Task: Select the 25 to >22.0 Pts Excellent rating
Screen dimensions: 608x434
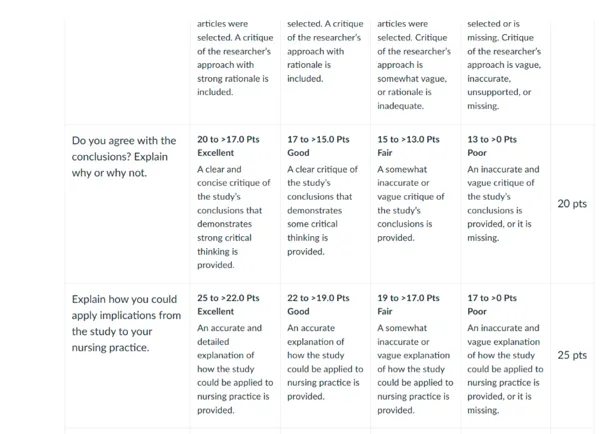Action: 232,304
